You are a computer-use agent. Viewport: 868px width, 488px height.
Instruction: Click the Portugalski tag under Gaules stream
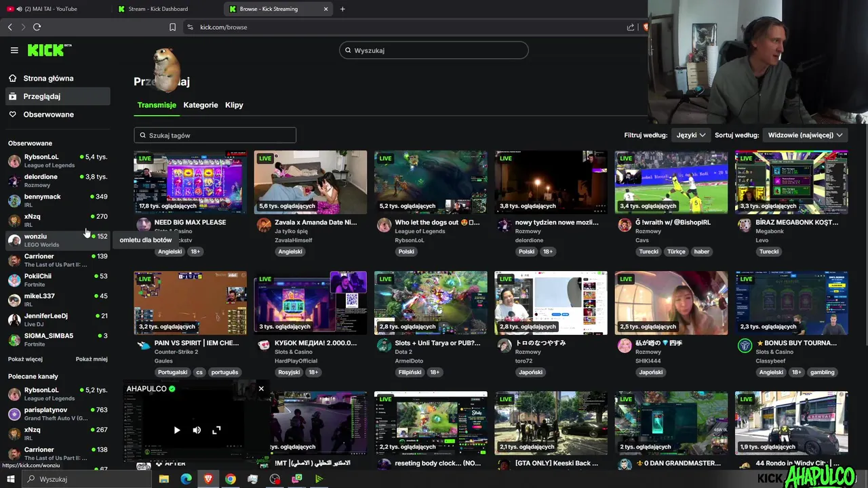[x=172, y=372]
